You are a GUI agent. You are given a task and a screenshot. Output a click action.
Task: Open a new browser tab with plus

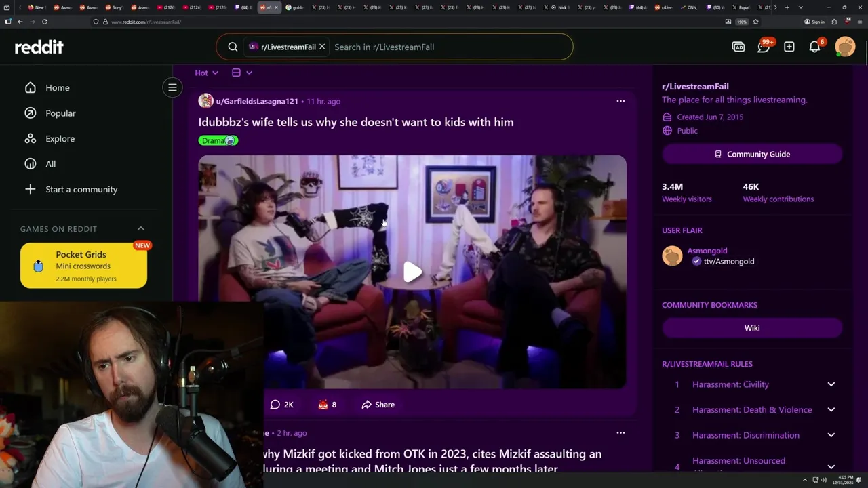pos(787,7)
